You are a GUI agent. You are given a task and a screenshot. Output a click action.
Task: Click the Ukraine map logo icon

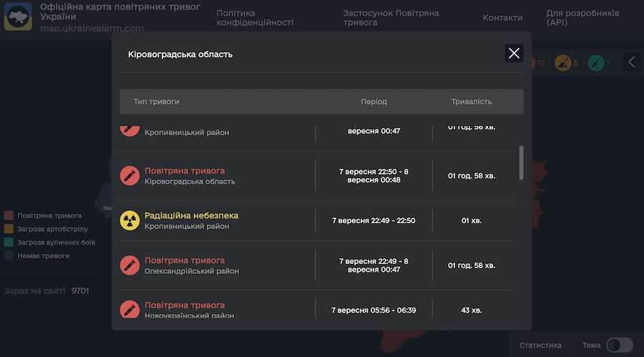tap(18, 16)
